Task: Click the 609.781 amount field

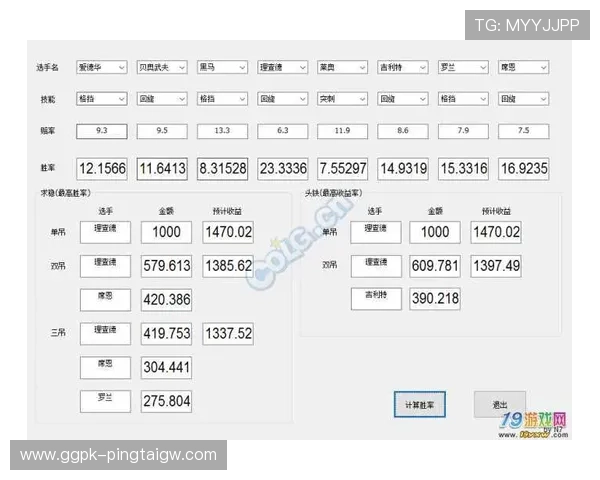Action: (435, 266)
